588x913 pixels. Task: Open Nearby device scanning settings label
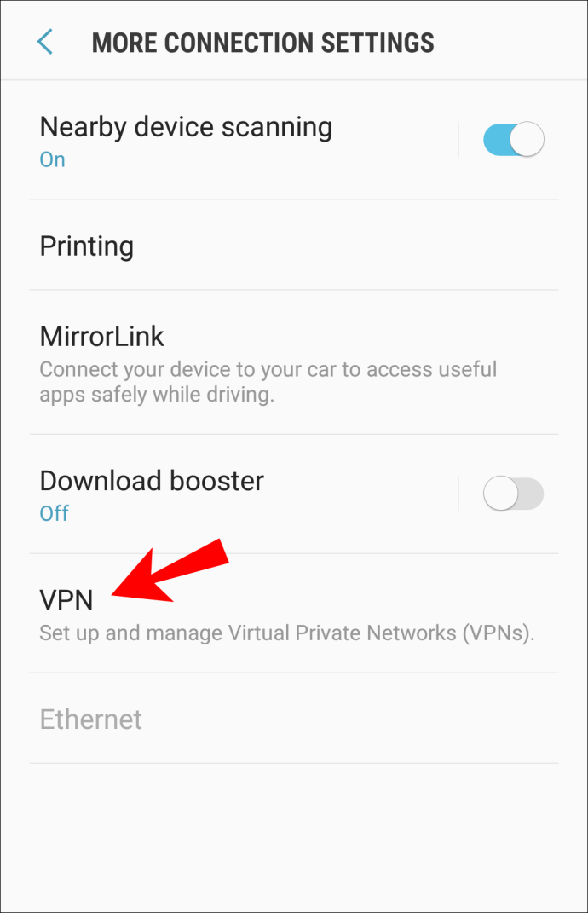(x=186, y=126)
